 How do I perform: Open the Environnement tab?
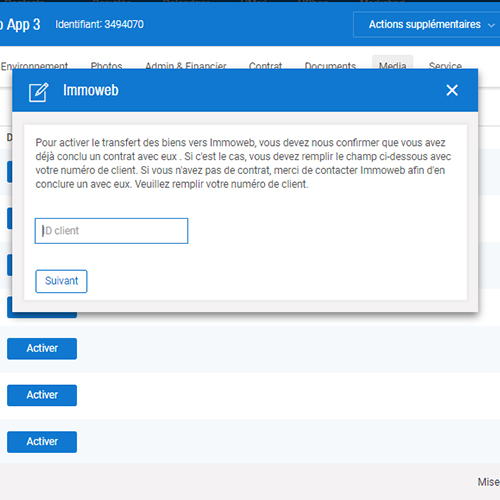pos(34,65)
